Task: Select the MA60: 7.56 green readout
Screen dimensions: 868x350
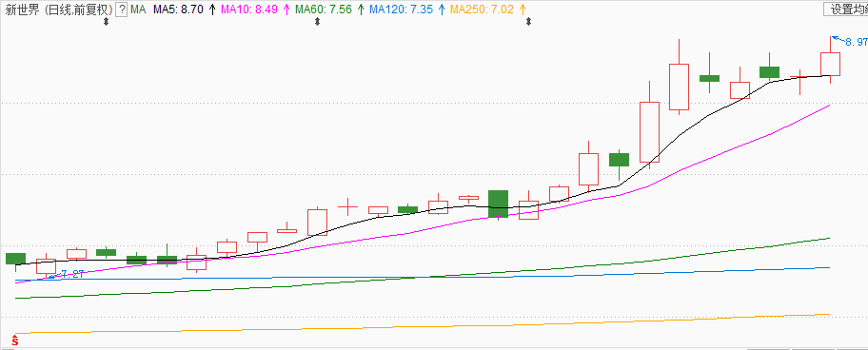Action: click(324, 10)
